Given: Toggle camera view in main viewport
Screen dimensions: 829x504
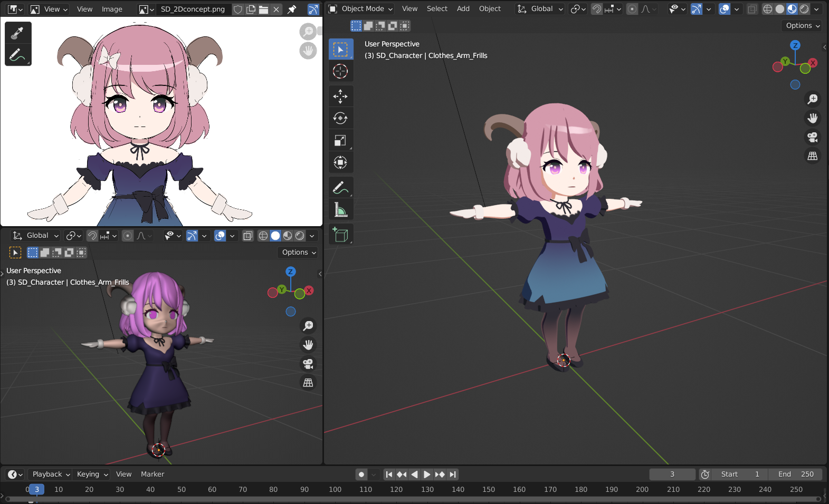Looking at the screenshot, I should tap(813, 137).
